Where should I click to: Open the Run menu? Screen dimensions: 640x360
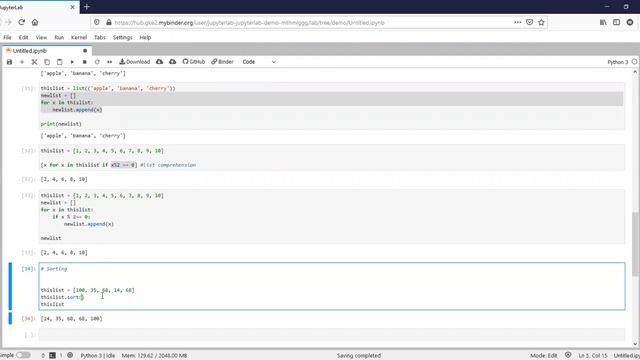pos(59,38)
